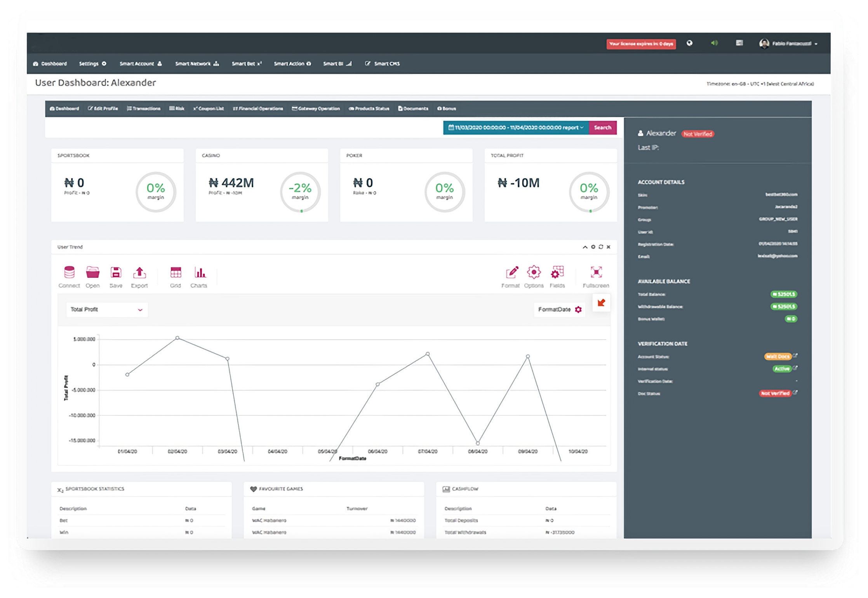Open the Format pencil tool
The height and width of the screenshot is (598, 868).
pos(511,273)
